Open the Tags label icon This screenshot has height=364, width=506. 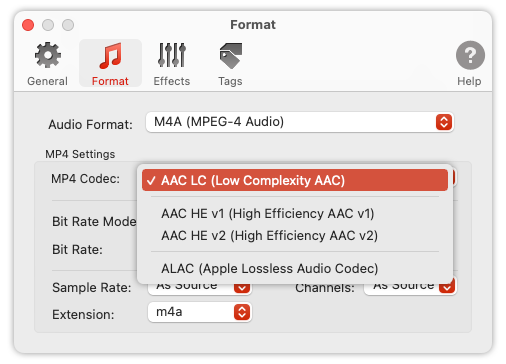point(231,55)
